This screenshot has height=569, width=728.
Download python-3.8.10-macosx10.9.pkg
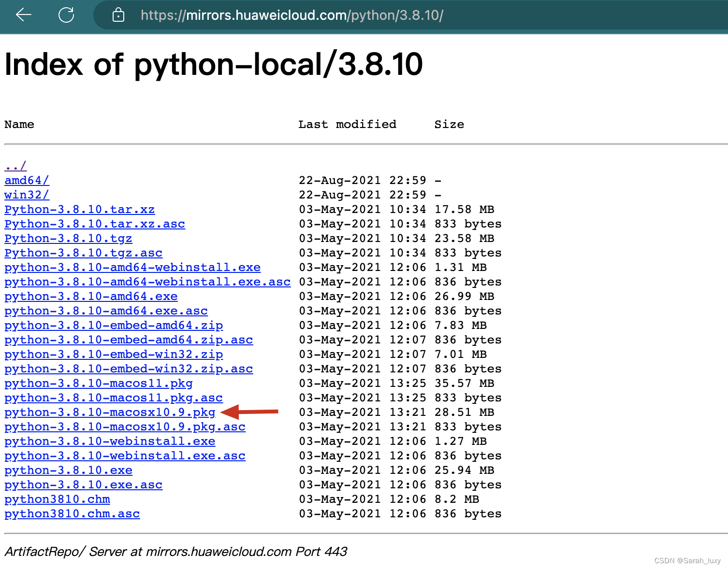click(110, 413)
